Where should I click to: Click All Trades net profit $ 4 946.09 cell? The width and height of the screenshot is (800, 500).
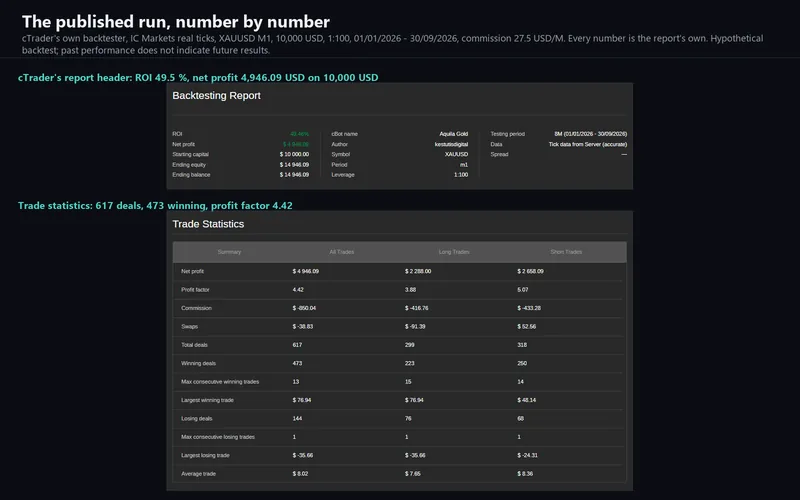tap(306, 271)
